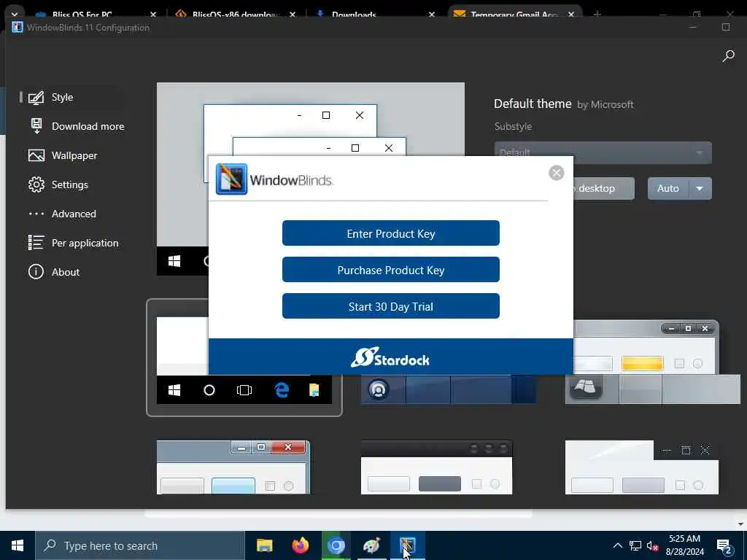Switch to BlissOS-x86 download browser tab
Viewport: 747px width, 560px height.
pyautogui.click(x=236, y=14)
